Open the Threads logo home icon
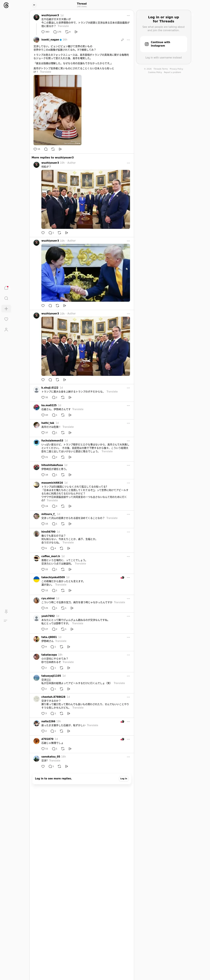Image resolution: width=210 pixels, height=980 pixels. point(6,5)
